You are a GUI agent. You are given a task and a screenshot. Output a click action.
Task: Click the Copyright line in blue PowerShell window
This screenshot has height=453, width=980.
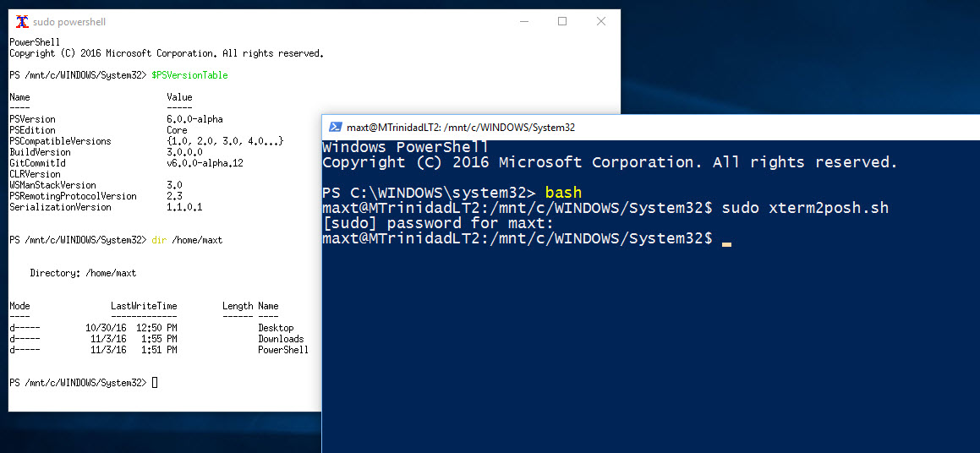pos(610,162)
